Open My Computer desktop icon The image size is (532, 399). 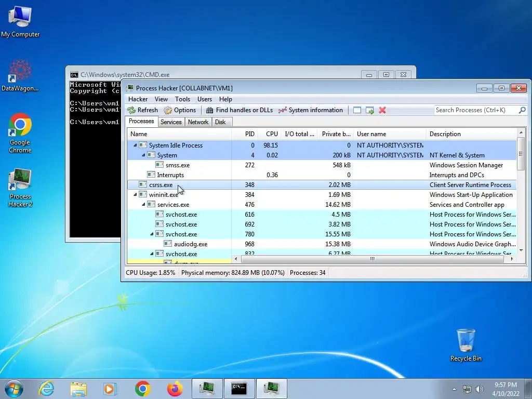point(20,21)
